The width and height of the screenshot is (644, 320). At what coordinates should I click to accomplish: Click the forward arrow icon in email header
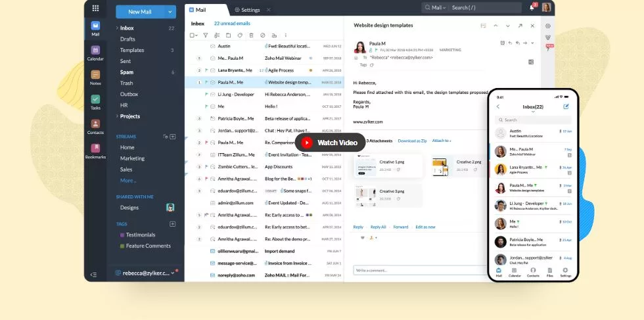pos(525,43)
